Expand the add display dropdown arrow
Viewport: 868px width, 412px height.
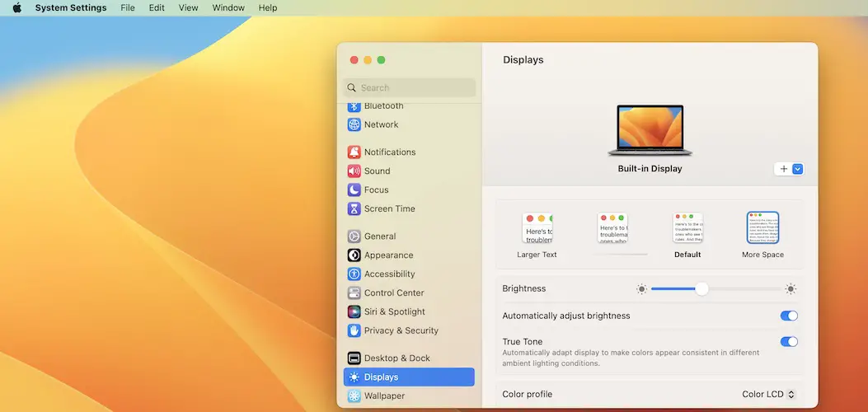[797, 169]
